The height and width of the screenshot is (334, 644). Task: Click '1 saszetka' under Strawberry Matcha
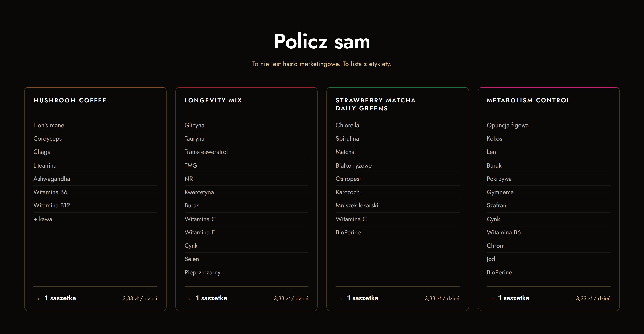(x=362, y=298)
